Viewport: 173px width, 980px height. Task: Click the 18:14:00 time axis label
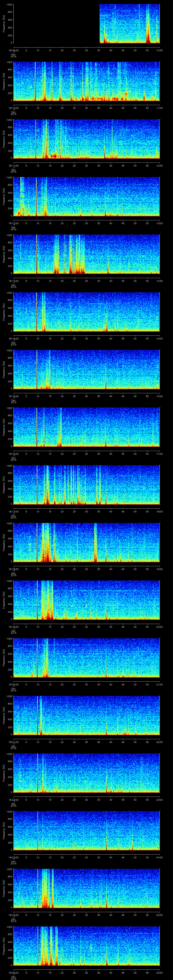13,339
